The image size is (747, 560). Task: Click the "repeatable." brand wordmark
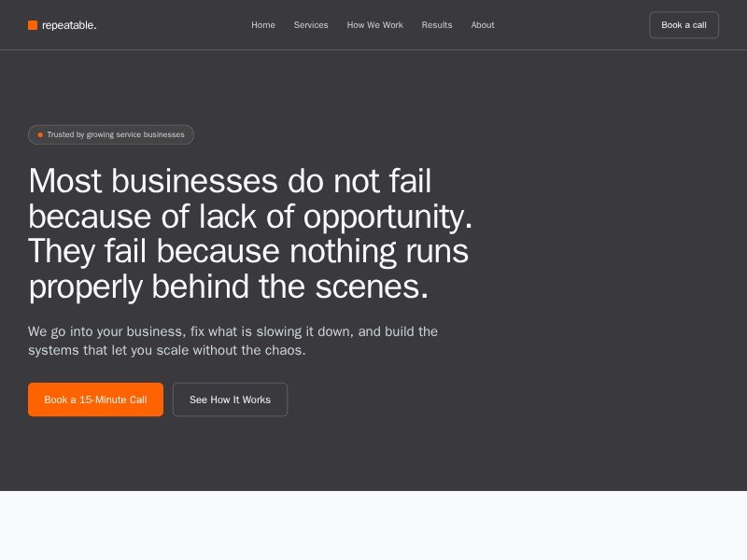pos(69,25)
